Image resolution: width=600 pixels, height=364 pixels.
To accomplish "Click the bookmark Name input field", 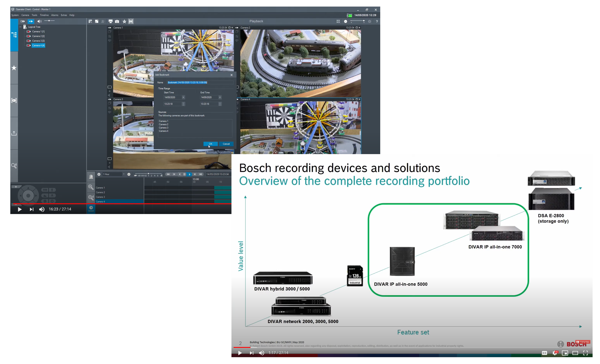I will click(x=200, y=82).
